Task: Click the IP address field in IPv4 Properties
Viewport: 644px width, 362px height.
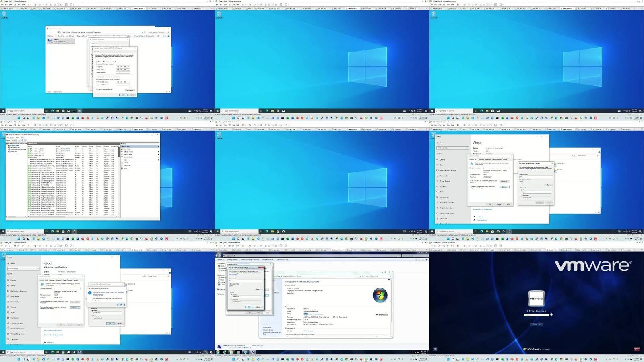Action: pos(122,67)
